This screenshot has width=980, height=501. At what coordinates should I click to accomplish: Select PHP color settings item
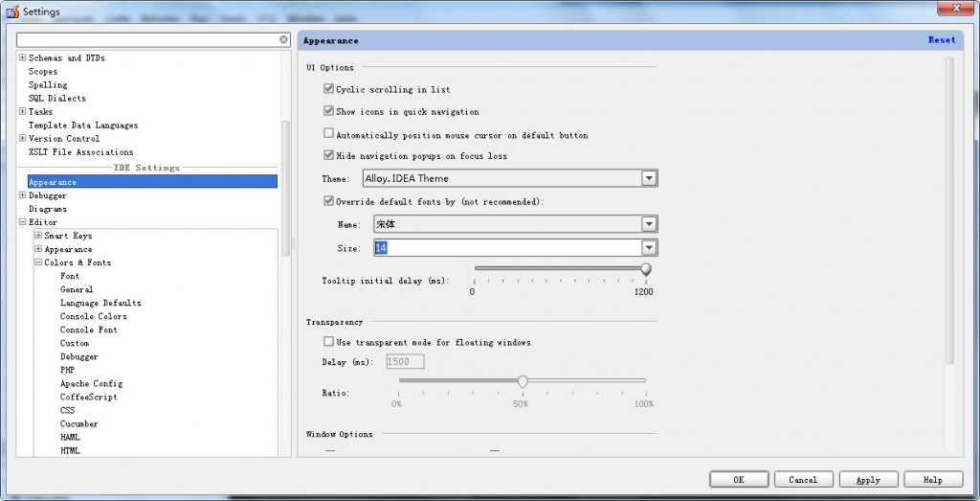[x=68, y=371]
